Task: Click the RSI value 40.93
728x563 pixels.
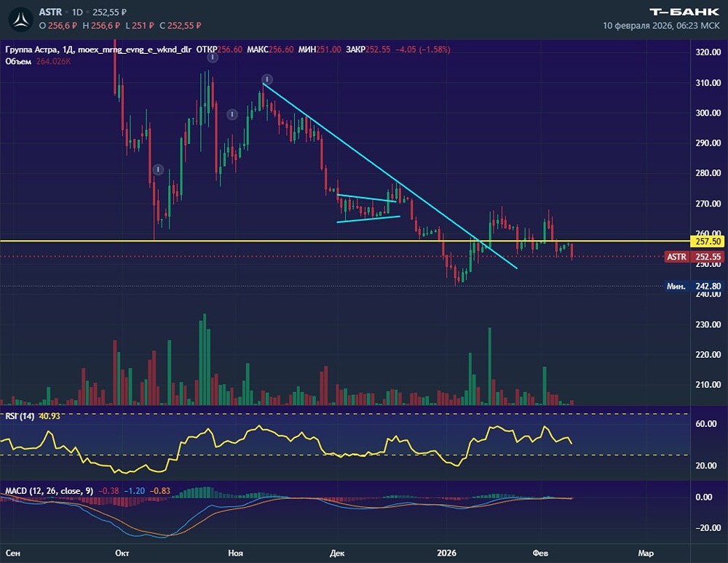Action: point(50,416)
